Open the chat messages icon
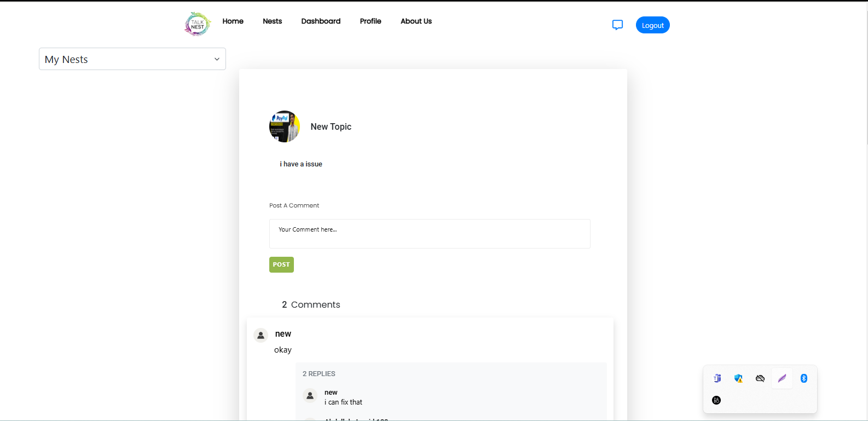 617,25
